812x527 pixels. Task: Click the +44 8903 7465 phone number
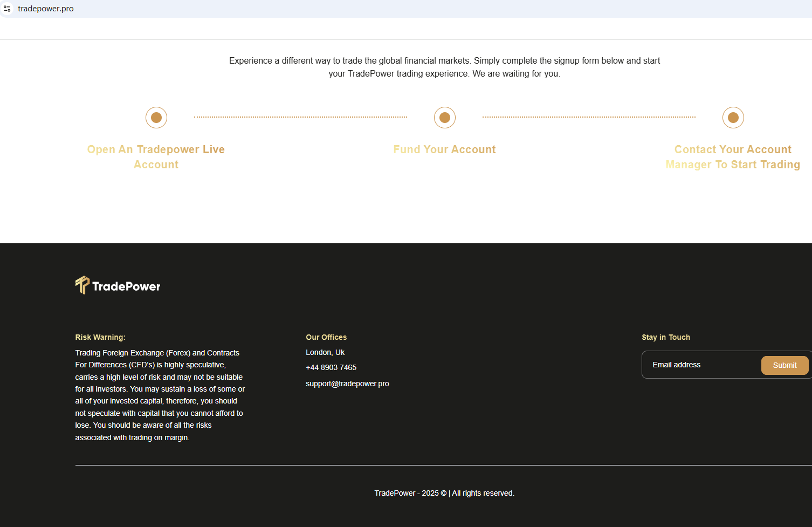pos(331,367)
